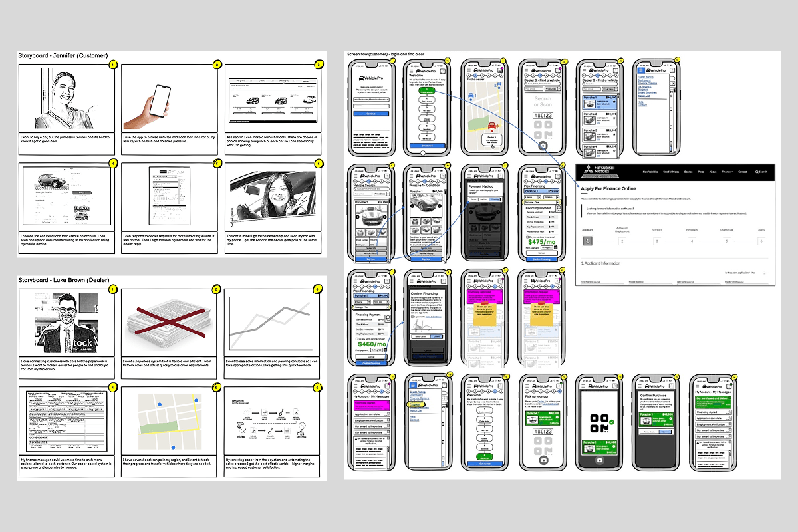Open the Package - Two dropdown
The width and height of the screenshot is (798, 532).
tap(372, 307)
